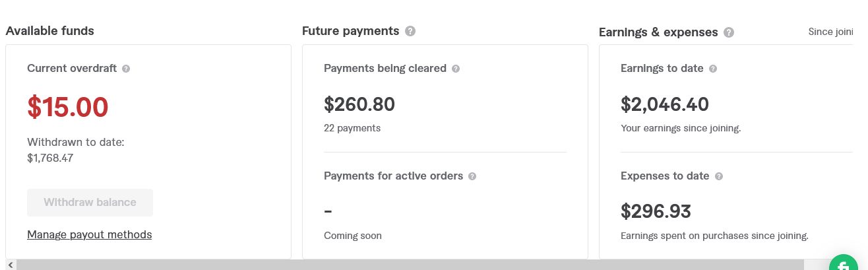
Task: Click the $260.80 payments being cleared amount
Action: 359,104
